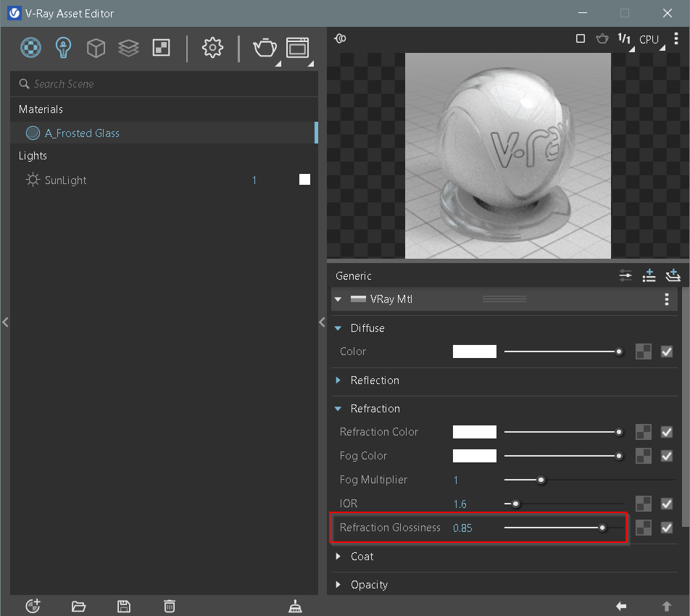Show the frame buffer window icon
Viewport: 690px width, 616px height.
pyautogui.click(x=297, y=48)
